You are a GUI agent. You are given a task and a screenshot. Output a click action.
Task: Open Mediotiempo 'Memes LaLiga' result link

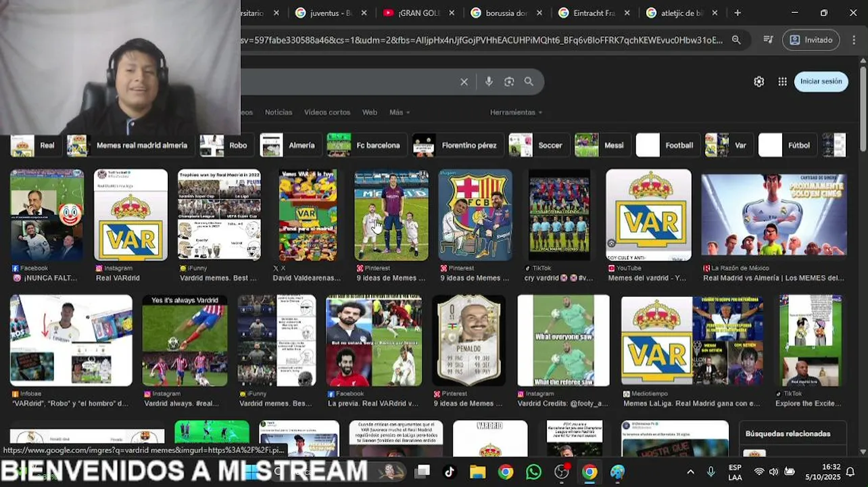pos(691,404)
